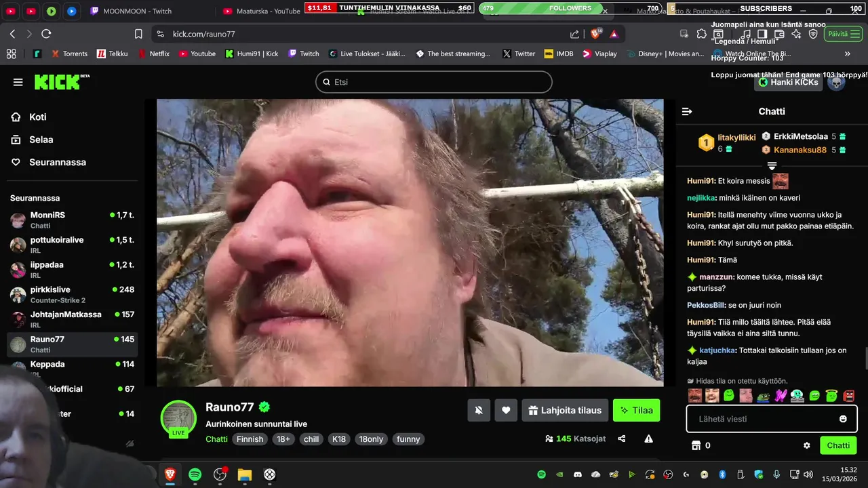Select the halo green emote
Viewport: 868px width, 488px height.
coord(832,395)
